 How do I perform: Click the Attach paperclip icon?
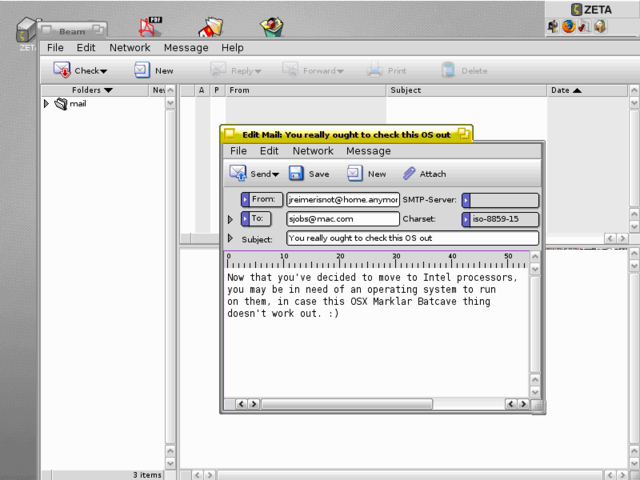pyautogui.click(x=409, y=173)
